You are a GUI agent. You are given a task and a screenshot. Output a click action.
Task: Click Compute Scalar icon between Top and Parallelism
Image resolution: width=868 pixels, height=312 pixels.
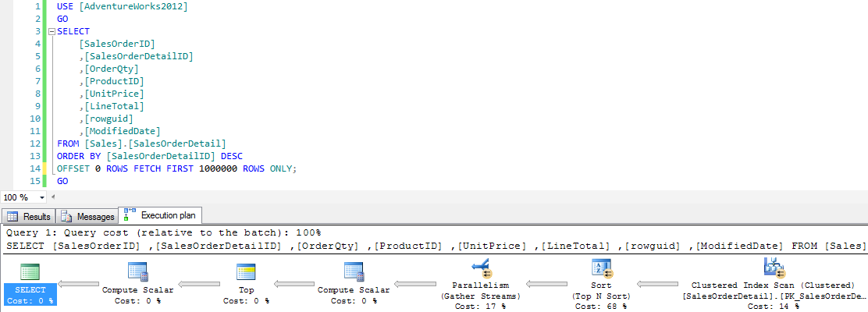[x=354, y=271]
